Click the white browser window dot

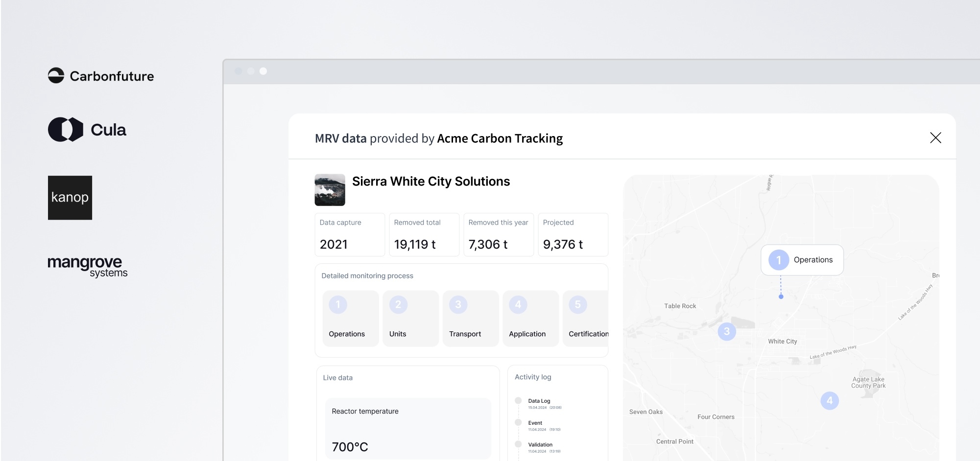(x=263, y=71)
